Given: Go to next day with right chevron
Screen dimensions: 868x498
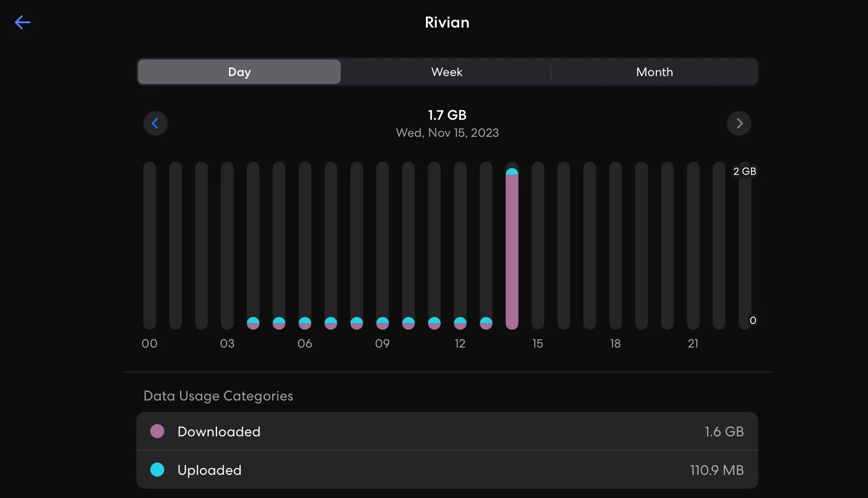Looking at the screenshot, I should (x=739, y=123).
